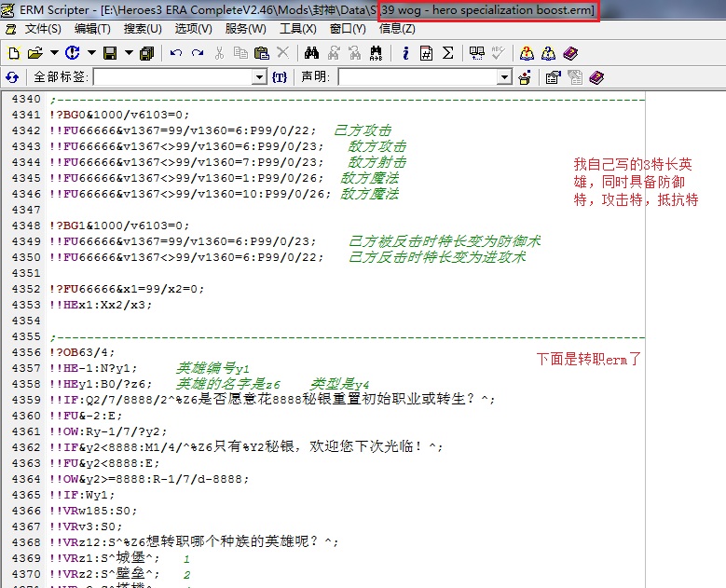Expand the 声明 combo box
This screenshot has width=726, height=588.
click(x=504, y=77)
